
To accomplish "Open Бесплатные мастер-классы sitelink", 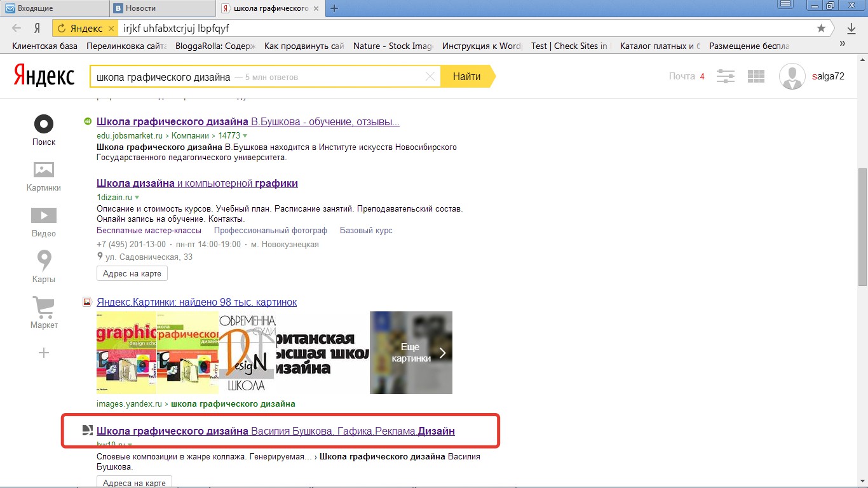I will pos(149,230).
